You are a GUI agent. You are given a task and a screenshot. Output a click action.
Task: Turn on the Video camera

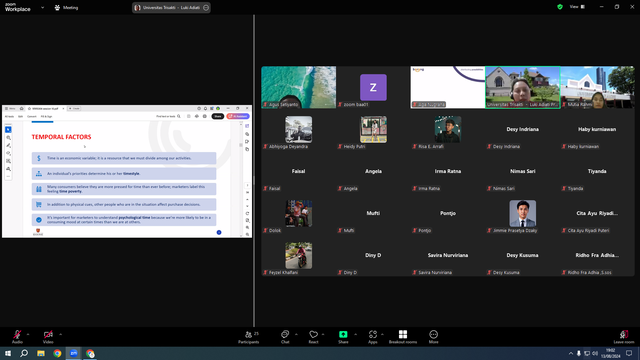(x=48, y=337)
